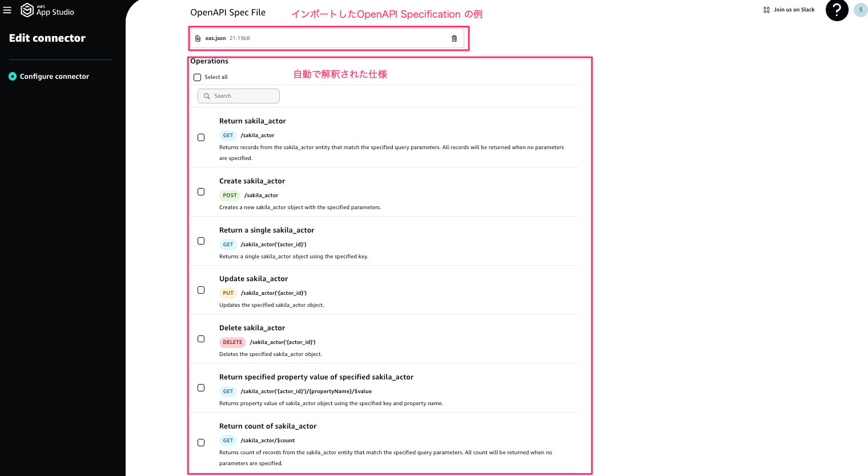
Task: Select Return count of sakila_actor checkbox
Action: coord(201,442)
